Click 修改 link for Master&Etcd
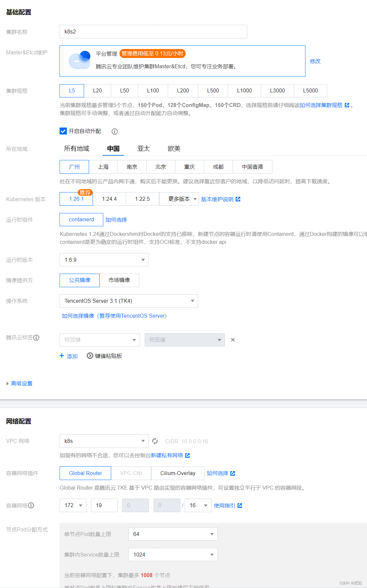Viewport: 367px width, 588px height. (315, 61)
